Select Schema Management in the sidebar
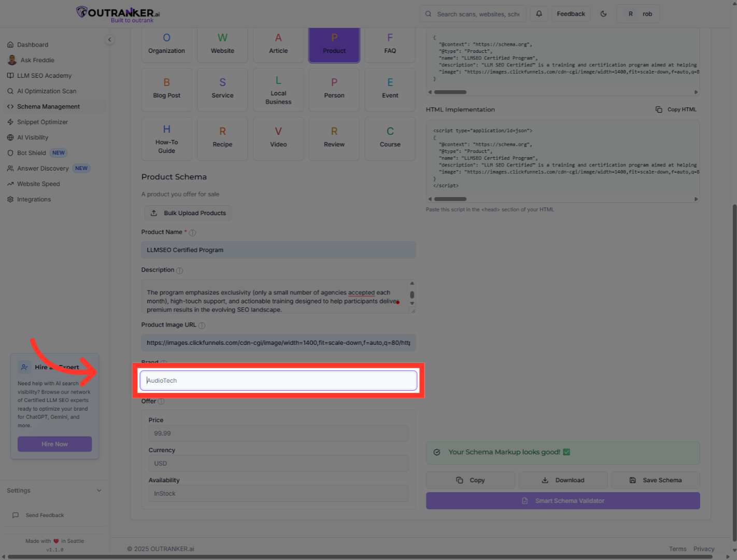 tap(54, 107)
